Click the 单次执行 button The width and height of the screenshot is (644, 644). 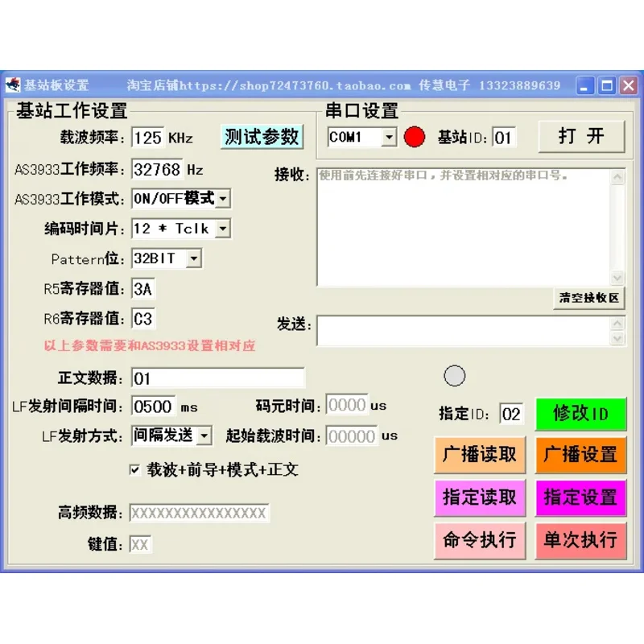(580, 540)
